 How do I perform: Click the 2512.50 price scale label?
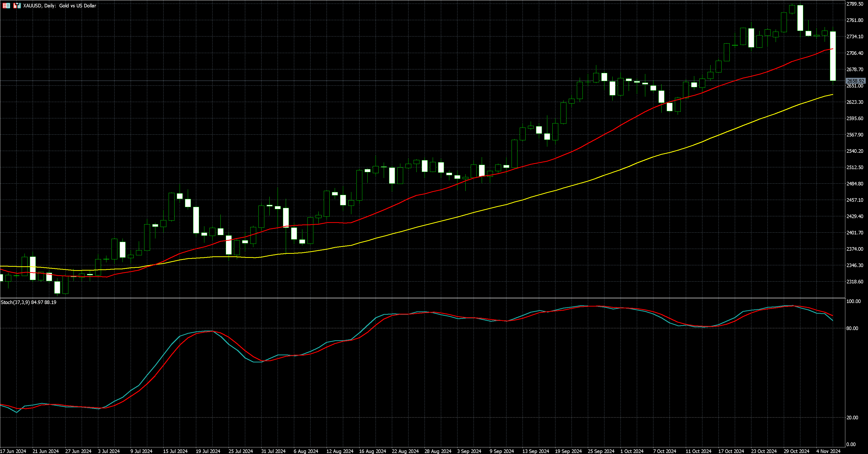855,167
